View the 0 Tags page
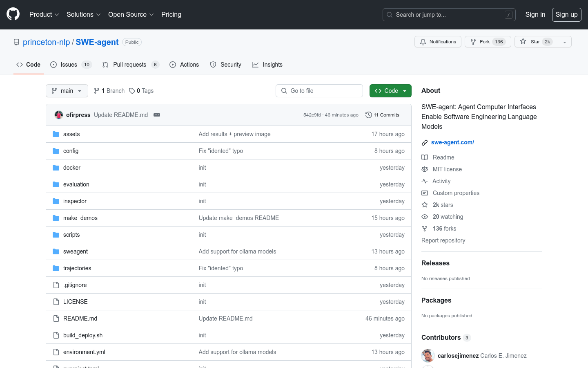This screenshot has height=368, width=588. [x=141, y=91]
